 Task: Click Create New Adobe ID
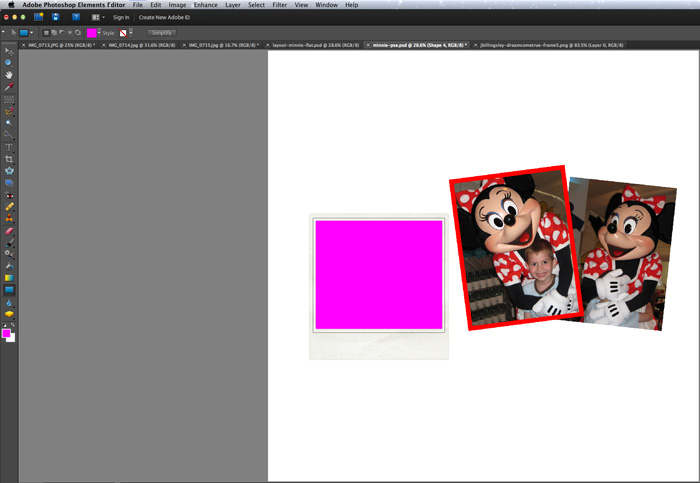(164, 17)
